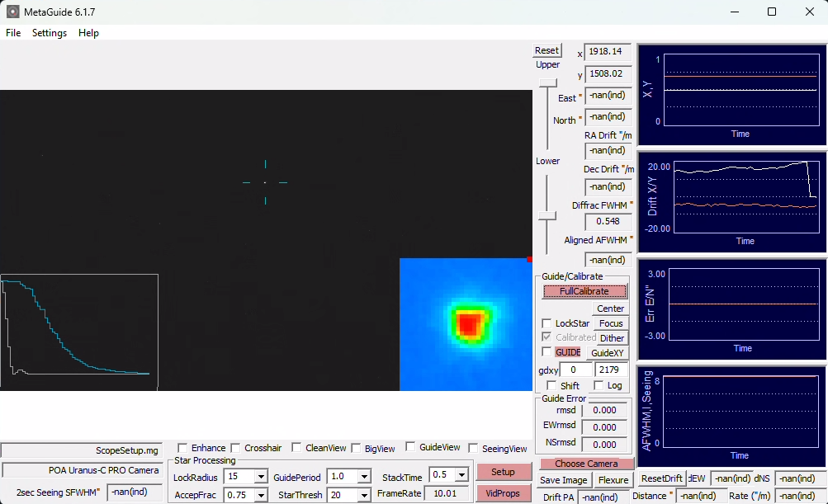This screenshot has height=504, width=828.
Task: Enable the LockStar checkbox
Action: (547, 323)
